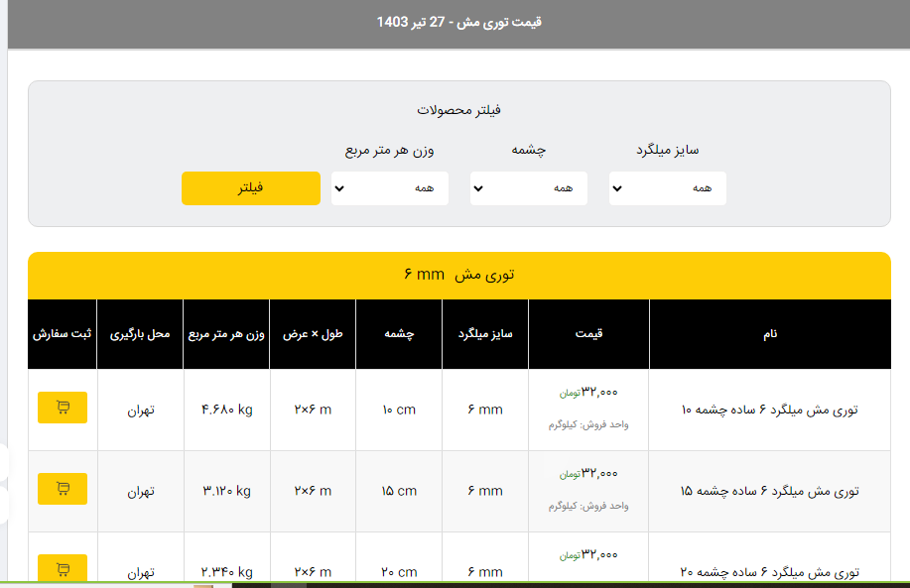This screenshot has height=588, width=910.
Task: Click the page title قیمت توری مش
Action: click(458, 22)
